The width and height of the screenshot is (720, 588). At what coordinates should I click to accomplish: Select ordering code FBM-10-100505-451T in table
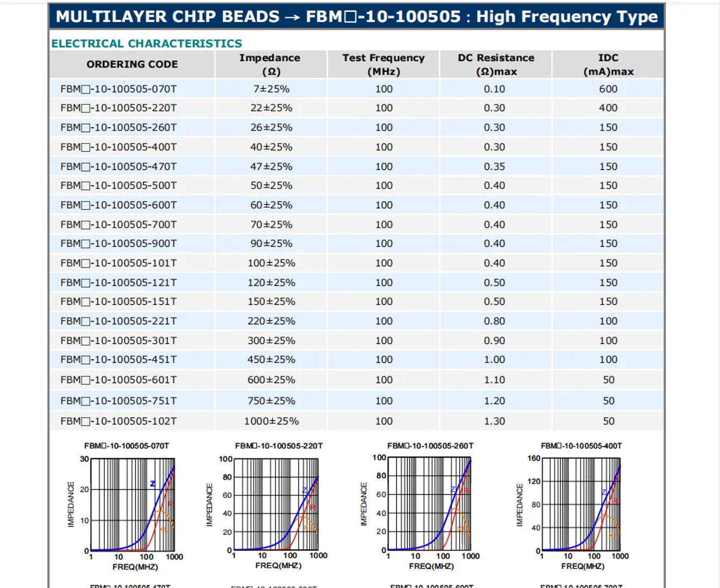119,360
